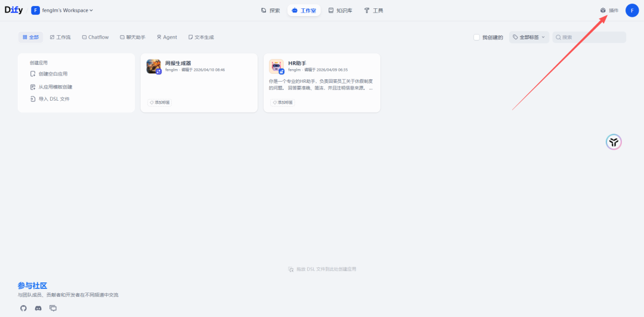The image size is (644, 317).
Task: Click the 知识库 book icon
Action: click(x=331, y=10)
